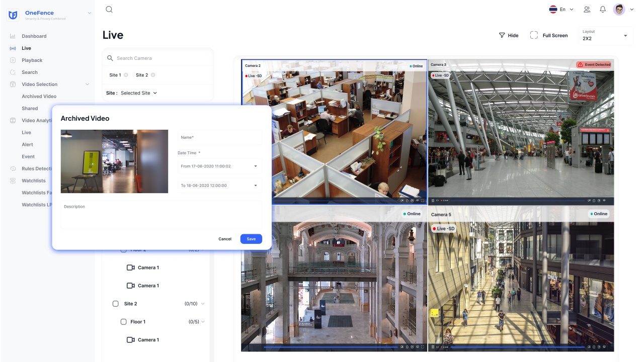Screen dimensions: 644x362
Task: Click the Archived Video preview thumbnail
Action: coord(114,161)
